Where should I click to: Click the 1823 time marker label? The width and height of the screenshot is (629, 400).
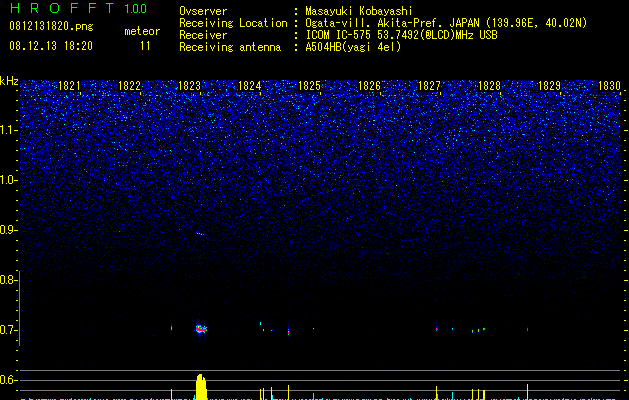point(189,86)
